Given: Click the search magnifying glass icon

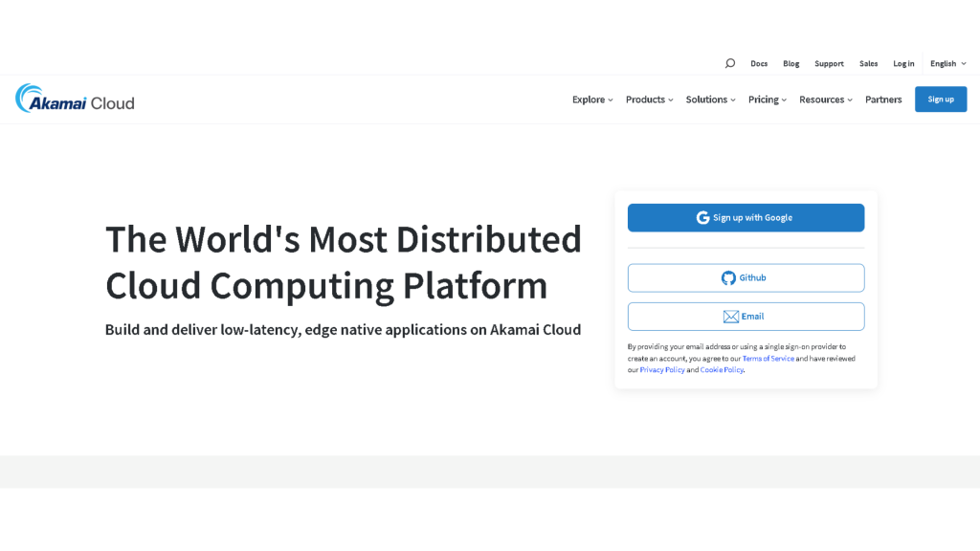Looking at the screenshot, I should click(x=729, y=63).
